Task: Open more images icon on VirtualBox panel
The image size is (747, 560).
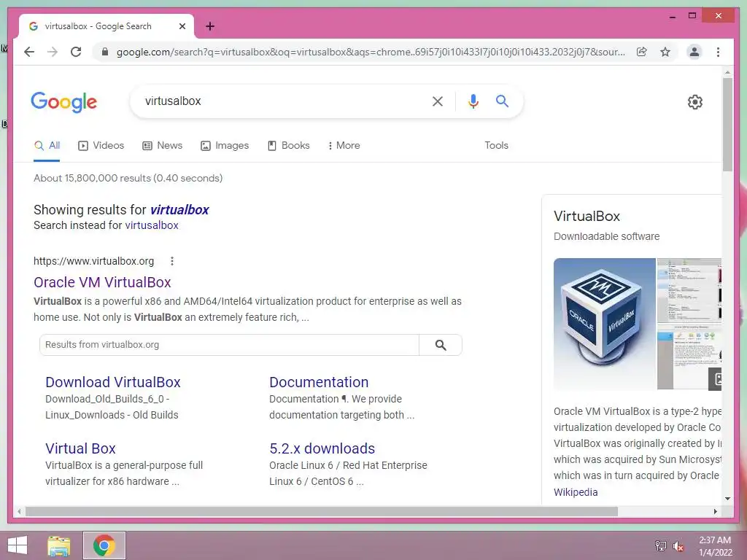Action: pyautogui.click(x=715, y=378)
